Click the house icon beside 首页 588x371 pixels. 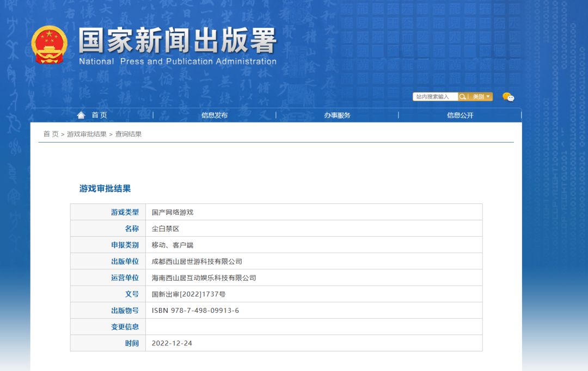pos(81,115)
